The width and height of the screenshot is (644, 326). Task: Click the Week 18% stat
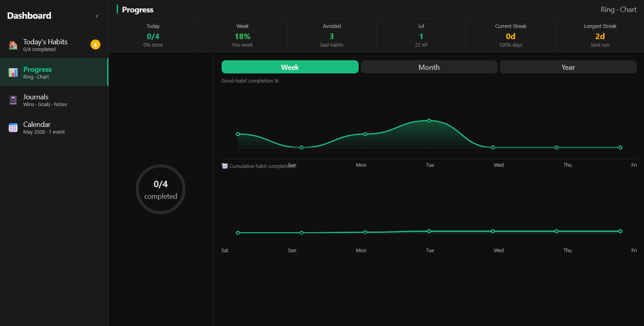click(x=242, y=36)
